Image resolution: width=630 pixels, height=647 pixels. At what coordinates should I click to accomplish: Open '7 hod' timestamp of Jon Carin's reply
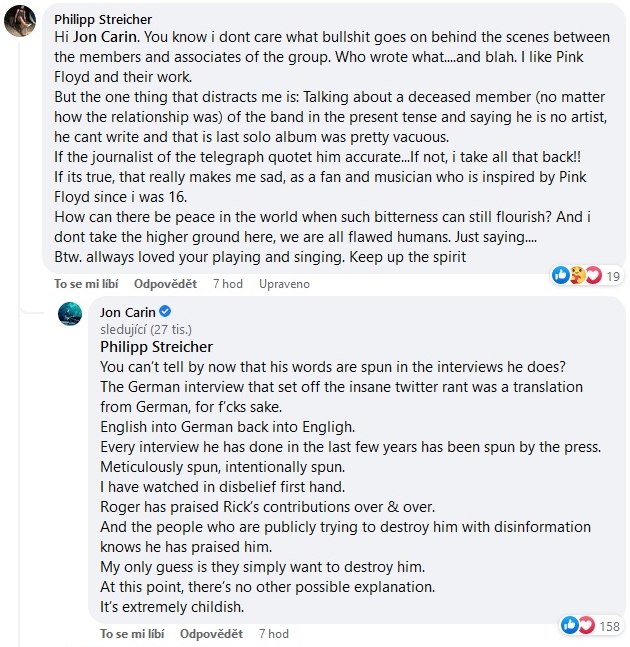273,634
